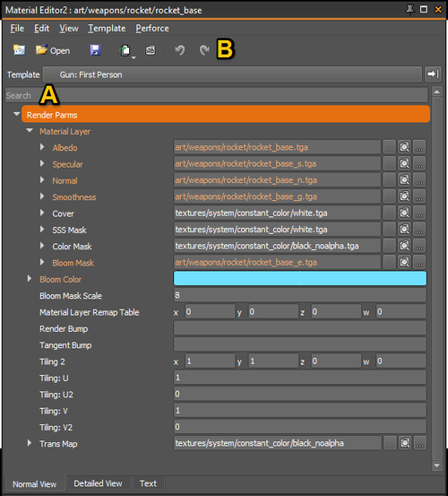
Task: Open the clipboard paste dropdown icon
Action: 126,51
